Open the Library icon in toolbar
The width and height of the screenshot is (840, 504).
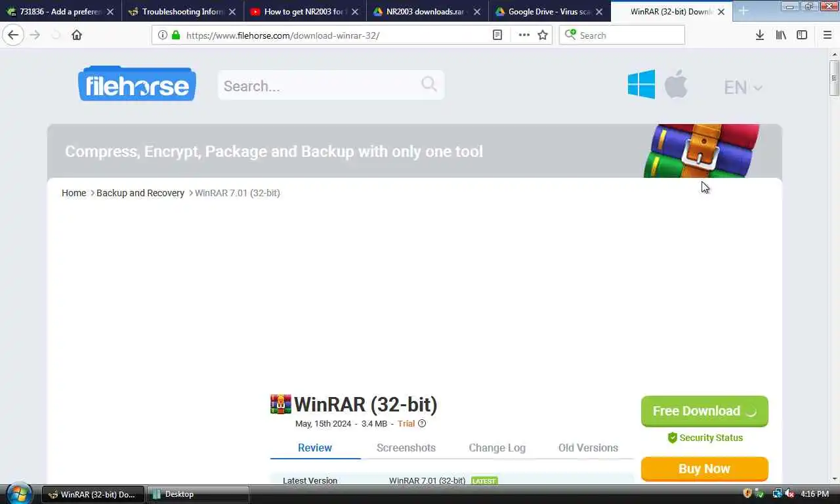click(781, 35)
